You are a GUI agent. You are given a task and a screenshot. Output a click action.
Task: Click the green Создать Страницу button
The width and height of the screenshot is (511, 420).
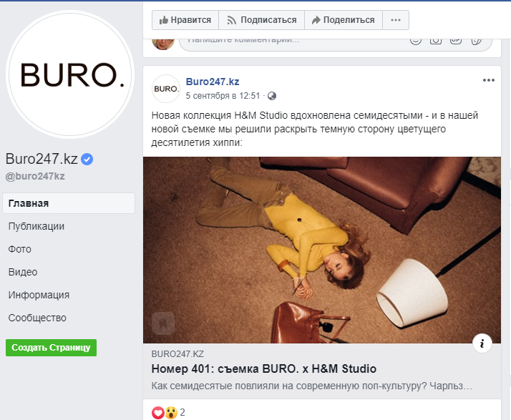pyautogui.click(x=51, y=348)
